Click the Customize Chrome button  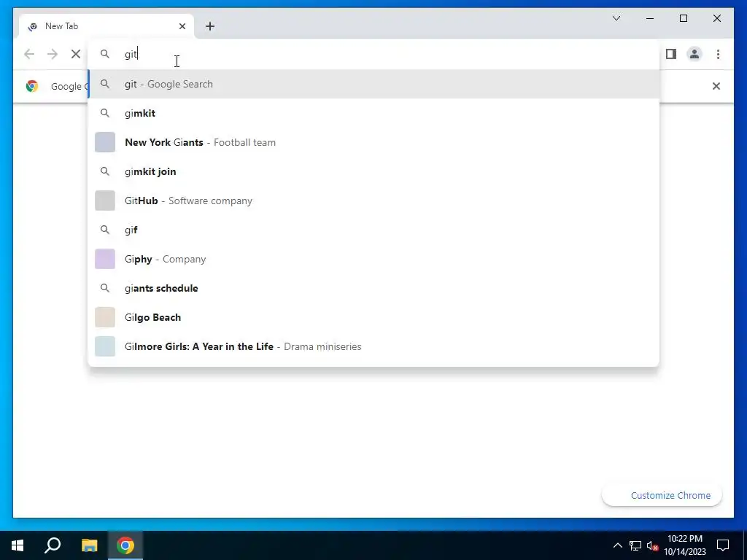pyautogui.click(x=662, y=495)
